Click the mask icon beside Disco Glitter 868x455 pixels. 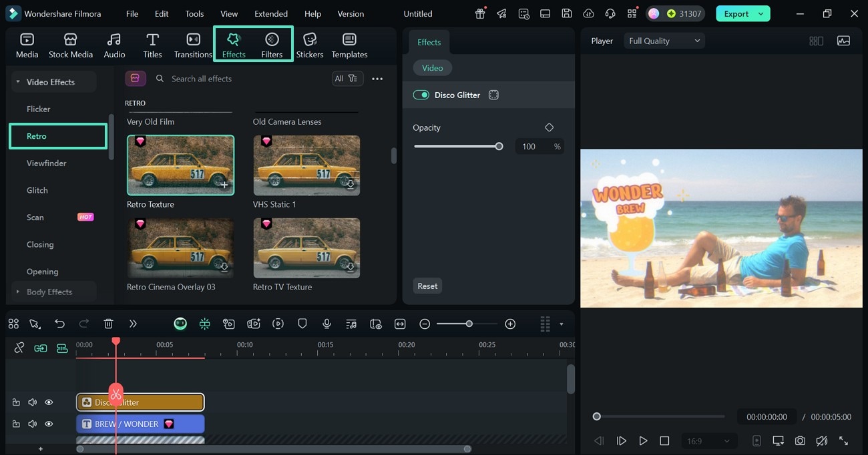pyautogui.click(x=493, y=95)
